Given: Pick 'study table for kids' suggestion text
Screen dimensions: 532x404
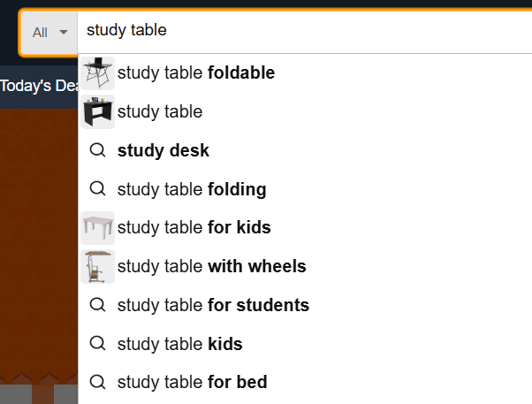Looking at the screenshot, I should click(194, 228).
